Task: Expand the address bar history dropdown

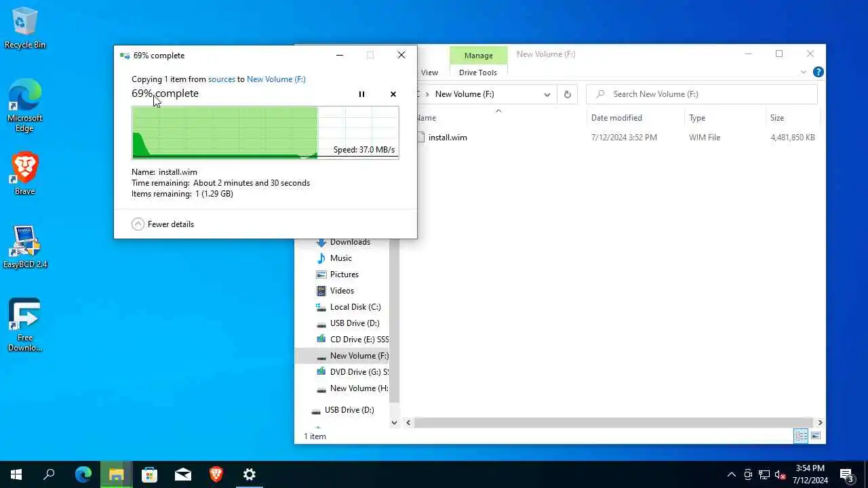Action: [547, 94]
